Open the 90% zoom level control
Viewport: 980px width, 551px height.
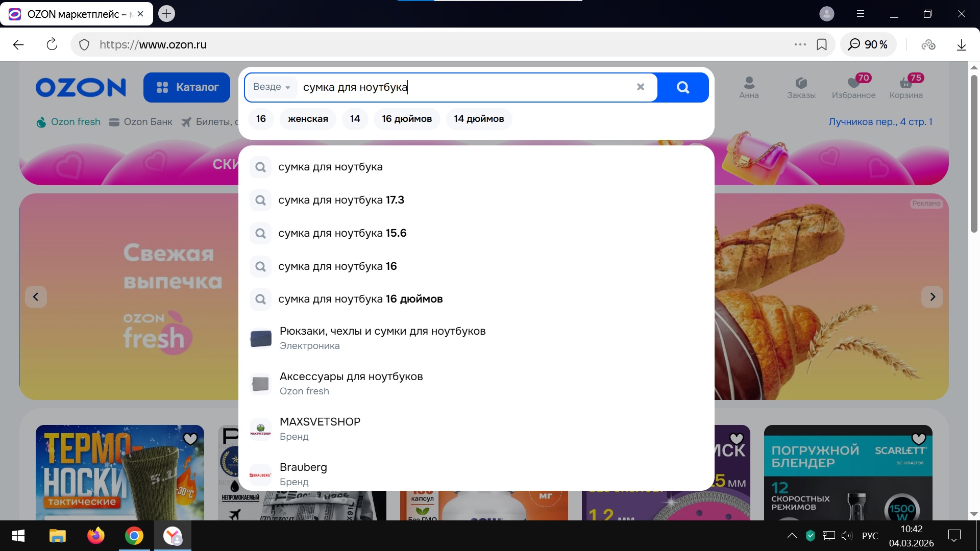click(868, 44)
